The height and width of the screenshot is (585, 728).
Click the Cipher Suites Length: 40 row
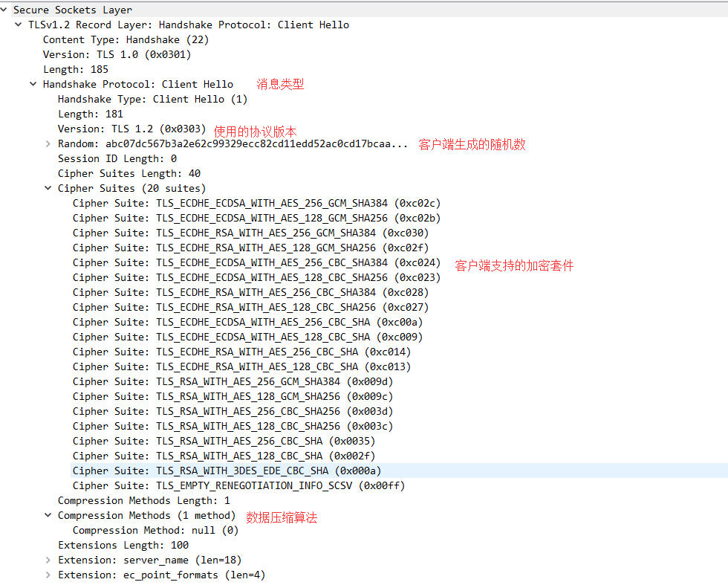129,173
